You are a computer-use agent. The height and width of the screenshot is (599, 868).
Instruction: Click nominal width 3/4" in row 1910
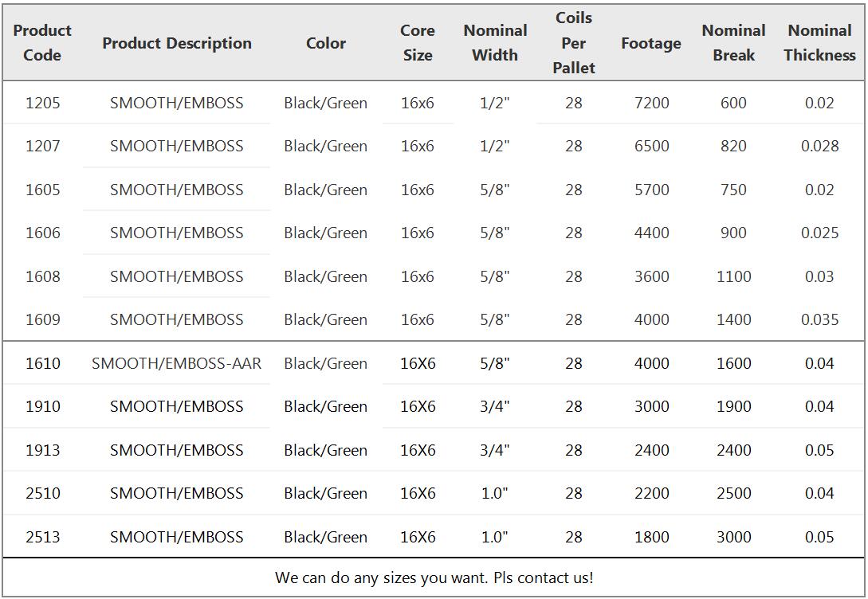tap(495, 406)
